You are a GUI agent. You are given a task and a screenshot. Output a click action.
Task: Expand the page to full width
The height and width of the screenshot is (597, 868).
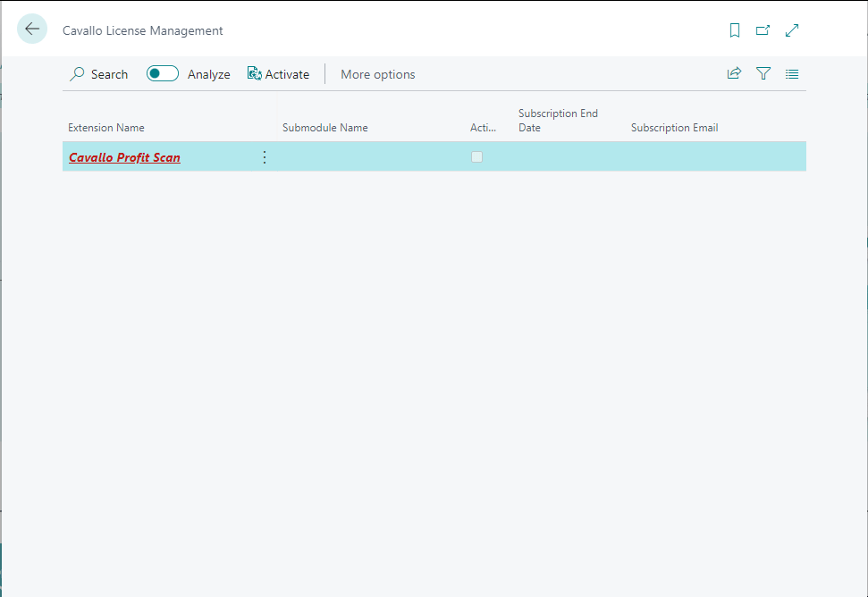792,30
